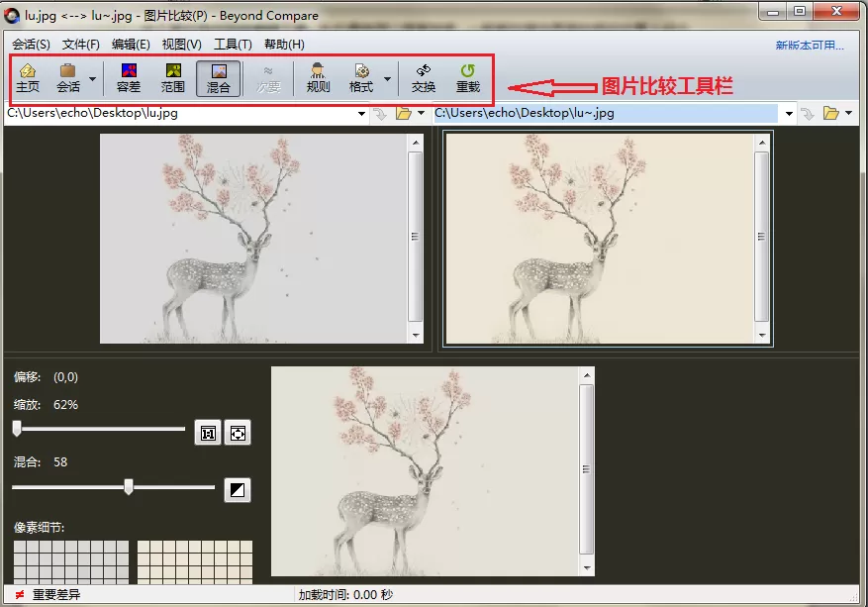
Task: Expand the right file path history dropdown
Action: 789,114
